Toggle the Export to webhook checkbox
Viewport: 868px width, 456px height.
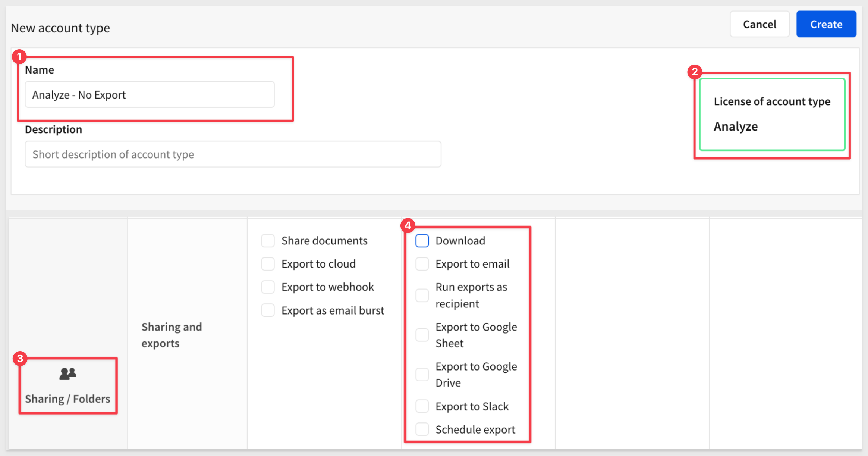click(x=268, y=287)
